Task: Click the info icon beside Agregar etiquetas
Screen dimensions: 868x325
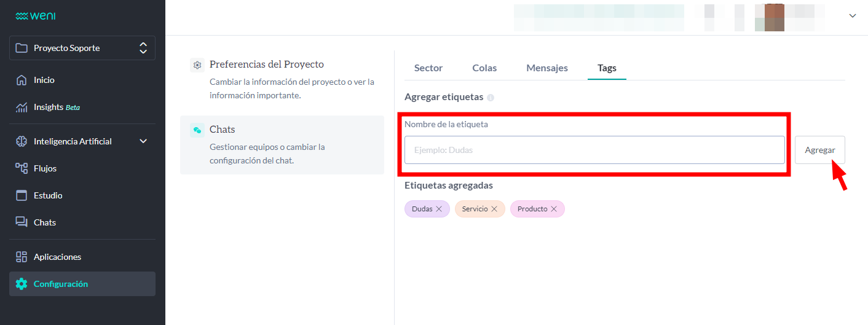Action: coord(491,98)
